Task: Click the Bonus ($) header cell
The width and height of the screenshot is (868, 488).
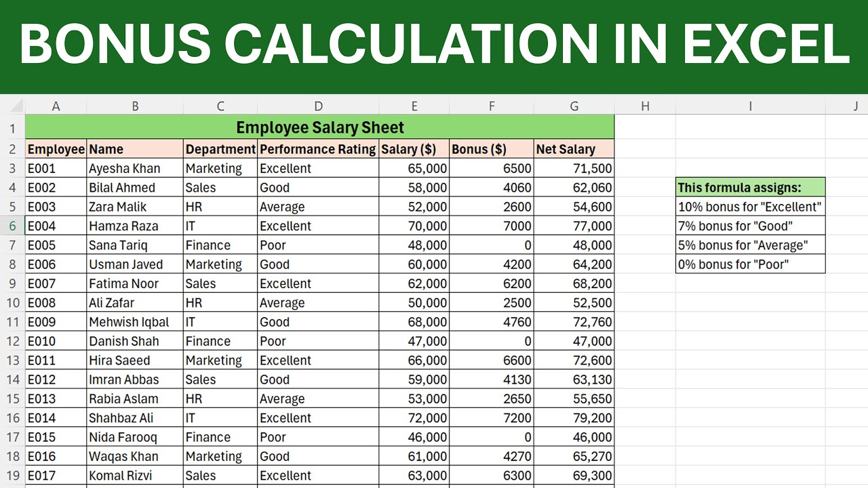Action: tap(492, 149)
